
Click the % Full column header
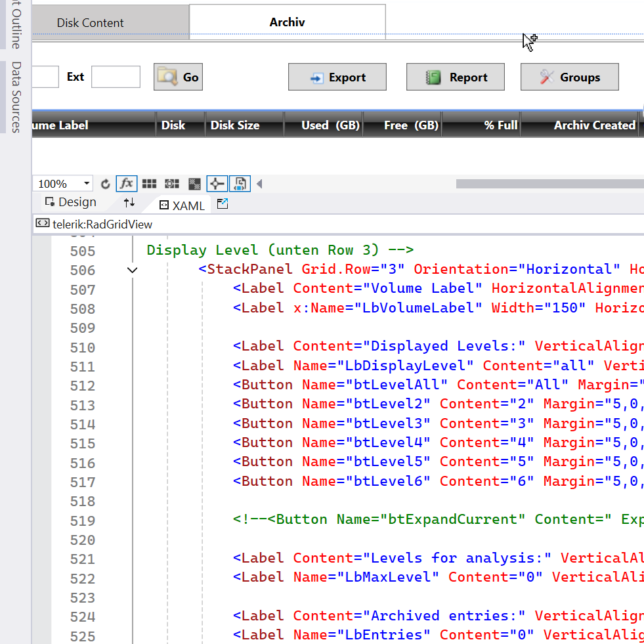coord(481,125)
